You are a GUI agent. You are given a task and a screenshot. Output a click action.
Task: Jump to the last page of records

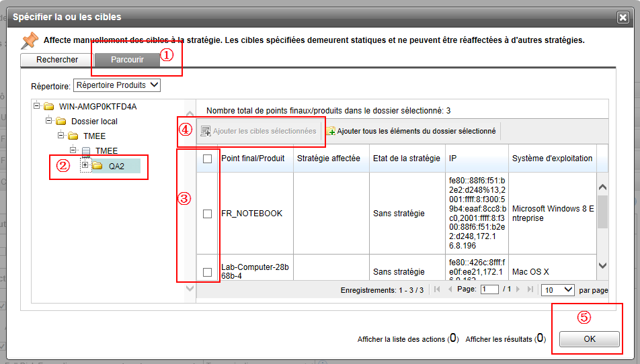[x=530, y=289]
